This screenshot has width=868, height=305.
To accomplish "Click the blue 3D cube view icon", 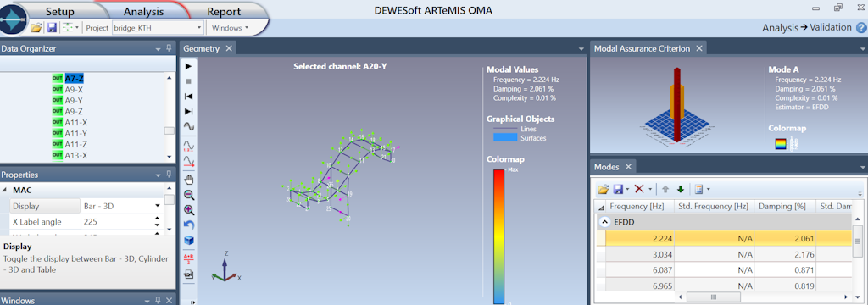I will click(x=189, y=241).
